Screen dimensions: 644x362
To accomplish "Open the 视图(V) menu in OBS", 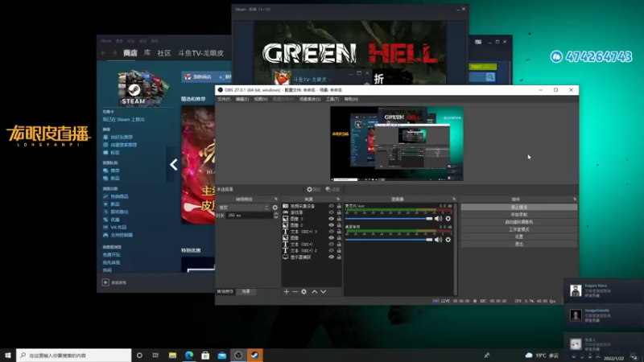I will pos(260,99).
